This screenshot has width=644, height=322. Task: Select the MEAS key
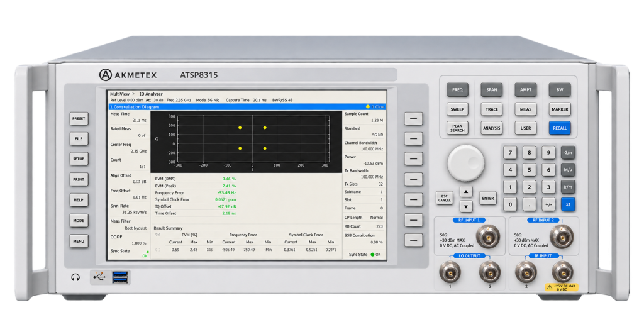click(x=526, y=109)
